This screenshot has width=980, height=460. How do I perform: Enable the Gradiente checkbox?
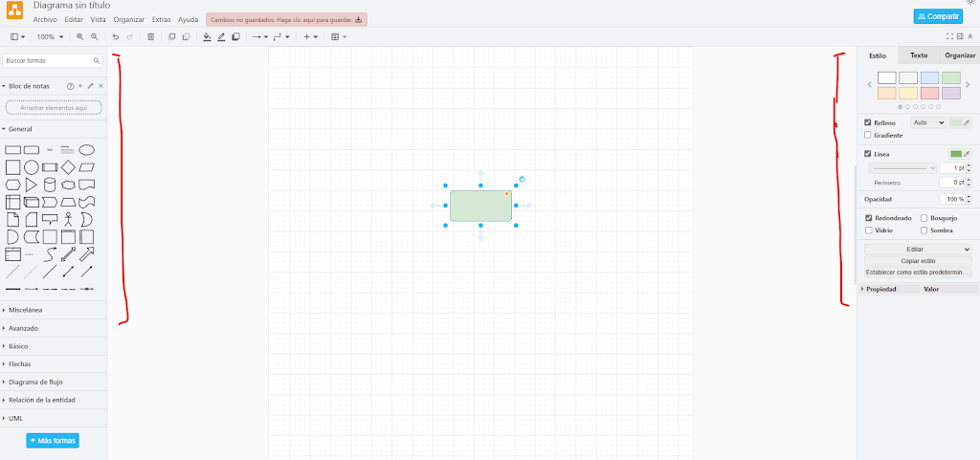tap(868, 136)
